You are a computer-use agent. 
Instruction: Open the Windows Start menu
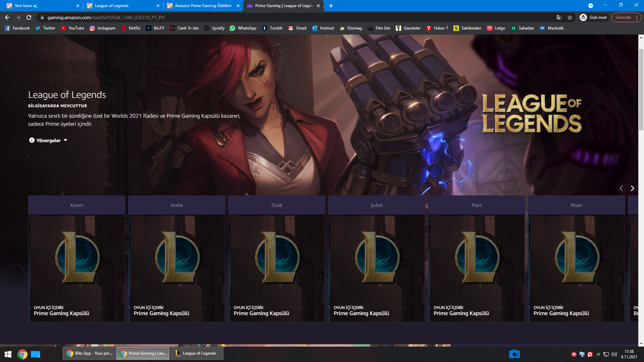click(x=8, y=354)
